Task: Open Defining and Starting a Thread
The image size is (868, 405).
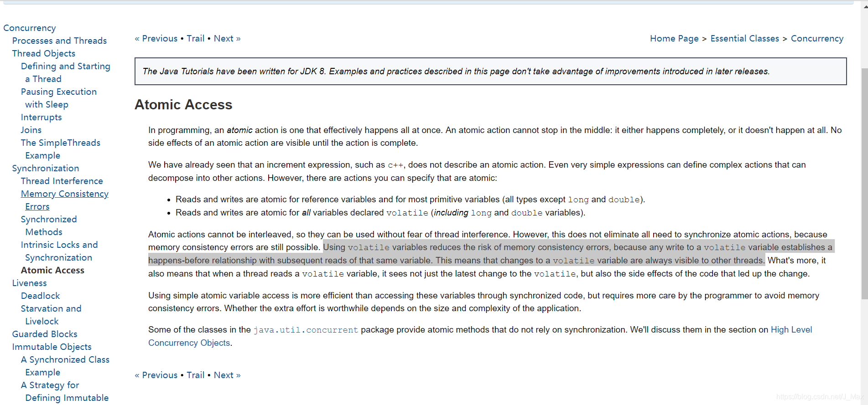Action: (65, 72)
